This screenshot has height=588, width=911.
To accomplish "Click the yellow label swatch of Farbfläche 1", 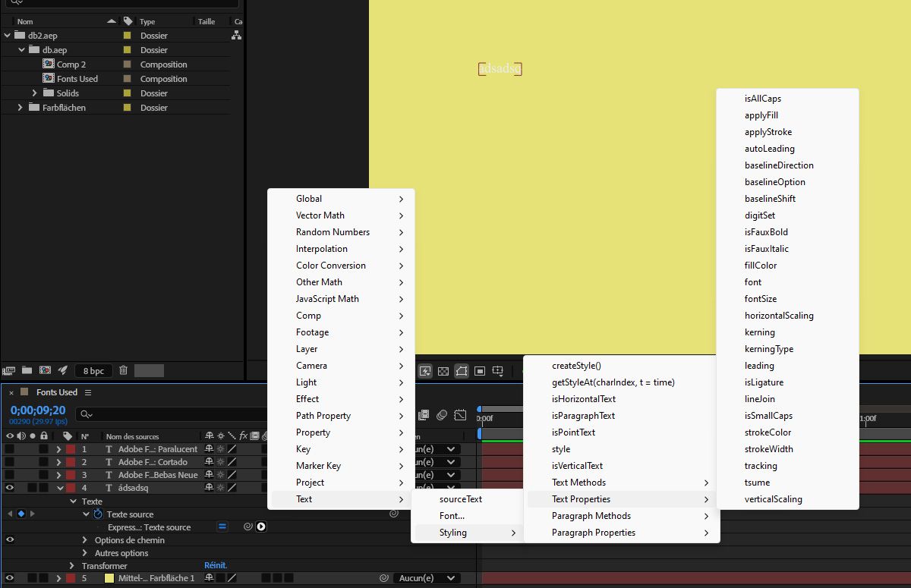I will pyautogui.click(x=108, y=578).
